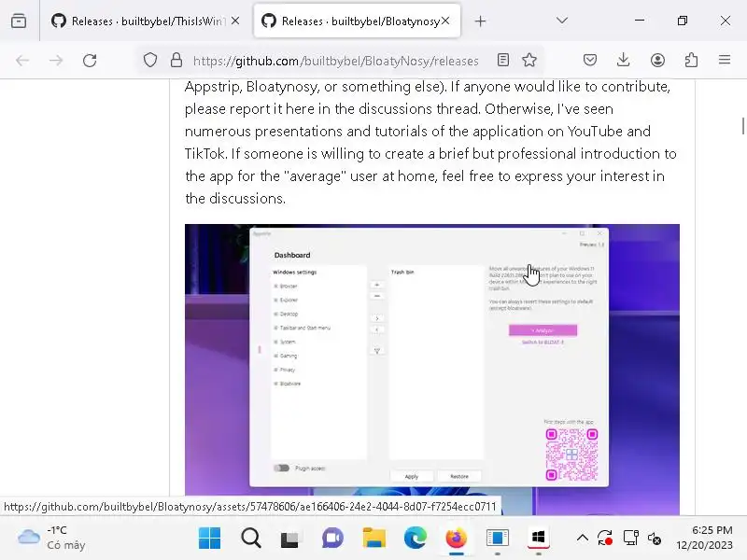Viewport: 747px width, 560px height.
Task: Open a new browser tab
Action: (x=480, y=21)
